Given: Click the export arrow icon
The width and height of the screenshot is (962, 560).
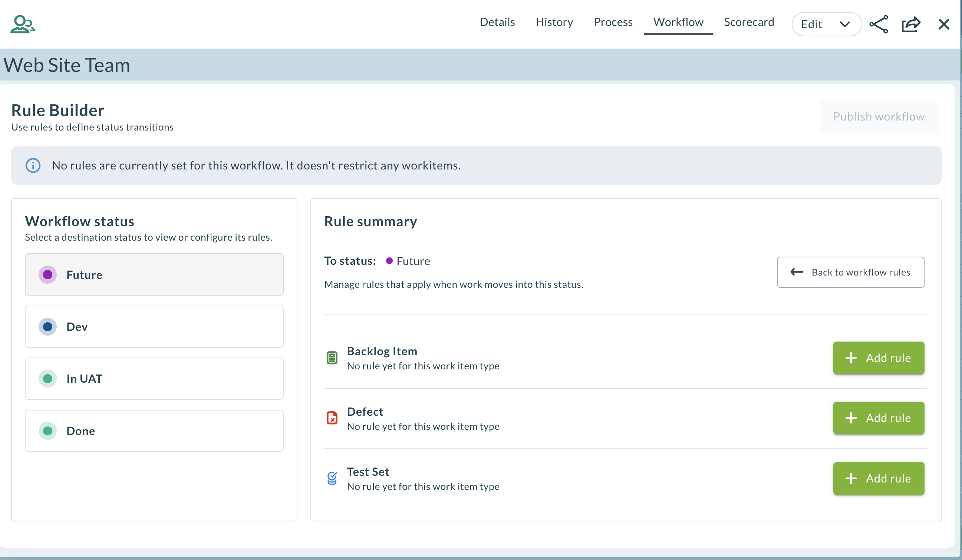Looking at the screenshot, I should pyautogui.click(x=911, y=24).
